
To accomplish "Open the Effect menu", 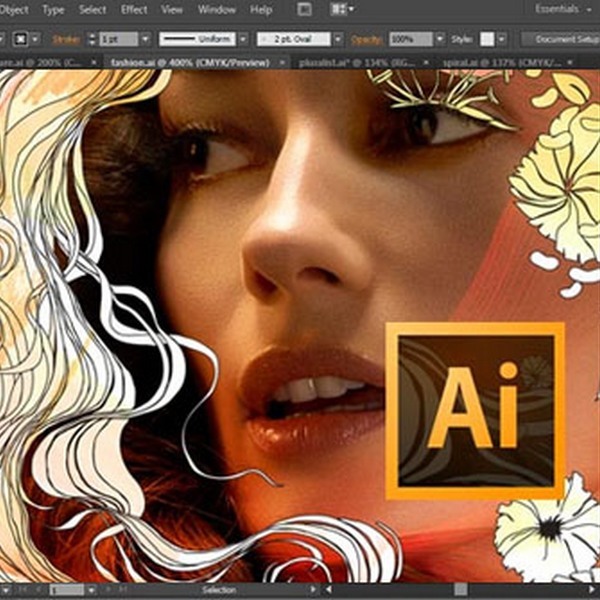I will (x=133, y=10).
